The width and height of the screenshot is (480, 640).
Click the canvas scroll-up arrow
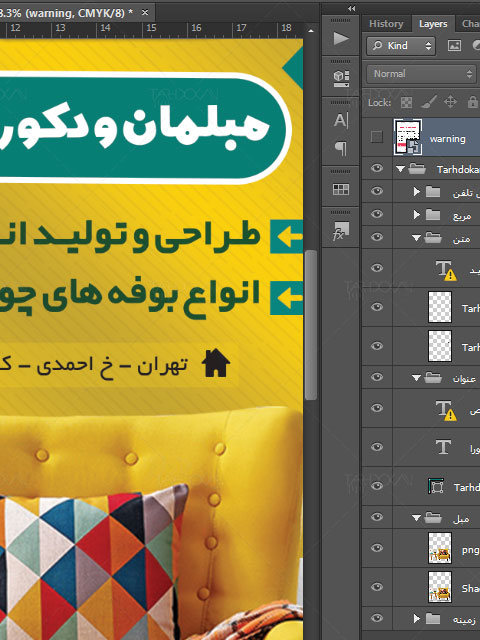point(311,31)
